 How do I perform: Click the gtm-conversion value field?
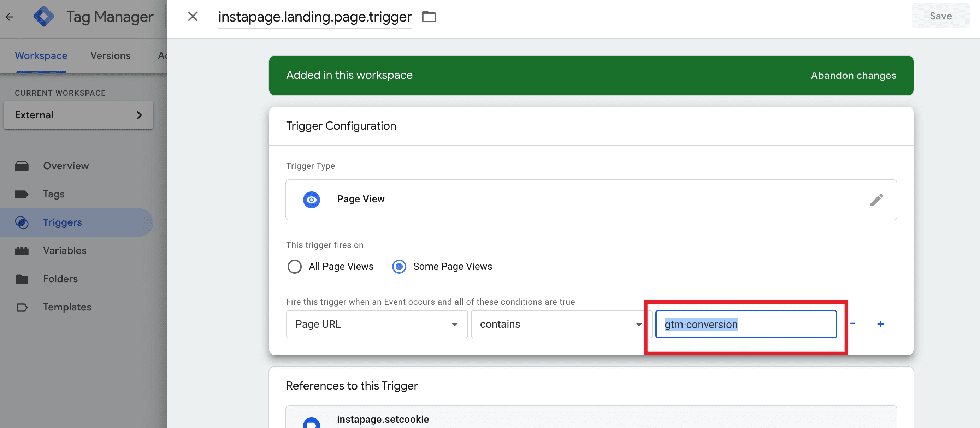(746, 324)
